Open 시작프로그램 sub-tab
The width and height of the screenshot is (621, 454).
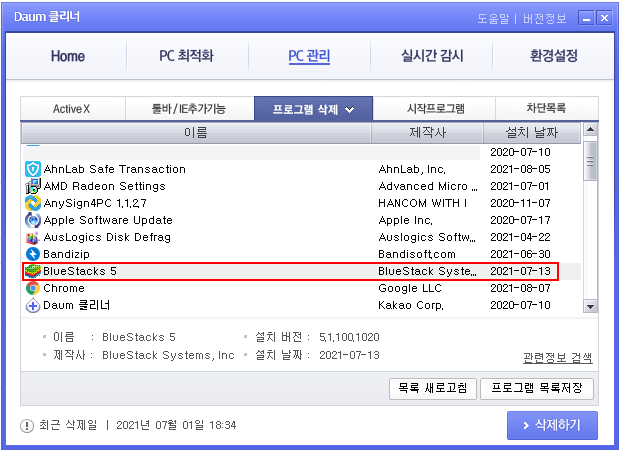434,109
